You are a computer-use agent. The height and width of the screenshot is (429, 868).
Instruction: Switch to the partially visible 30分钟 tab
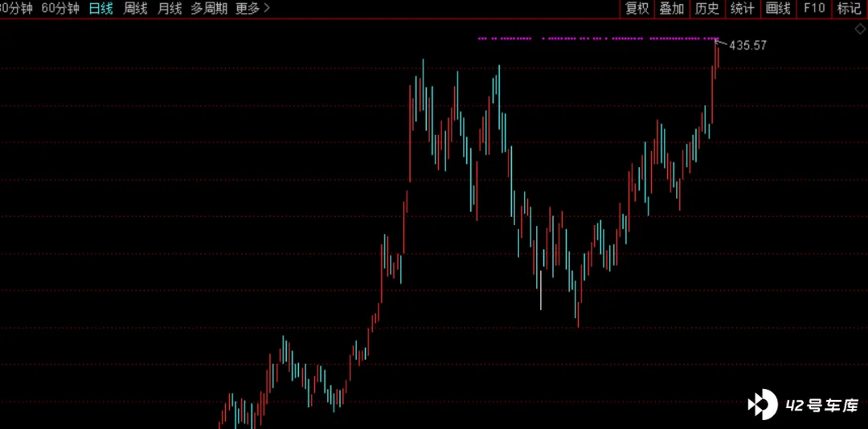(x=16, y=8)
